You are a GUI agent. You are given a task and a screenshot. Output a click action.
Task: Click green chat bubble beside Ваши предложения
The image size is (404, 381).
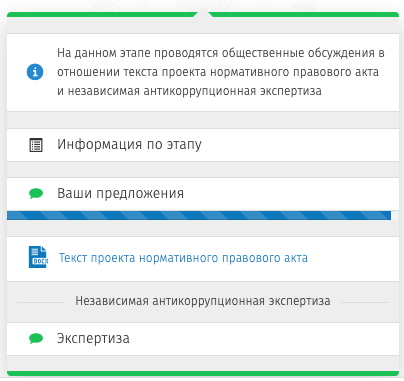pos(36,194)
